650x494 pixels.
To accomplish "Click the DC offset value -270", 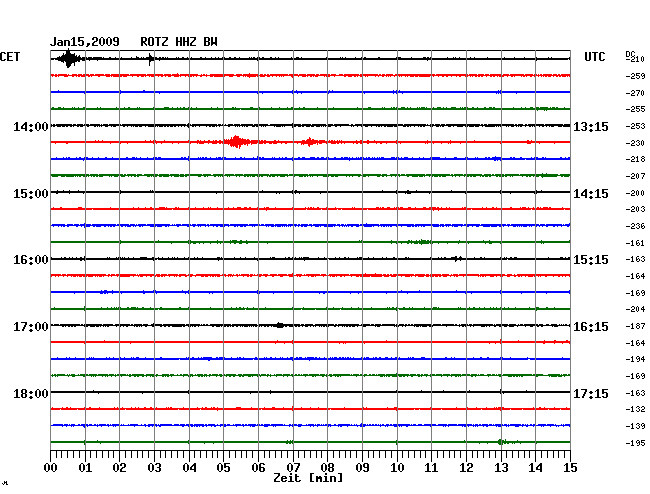I will point(635,93).
